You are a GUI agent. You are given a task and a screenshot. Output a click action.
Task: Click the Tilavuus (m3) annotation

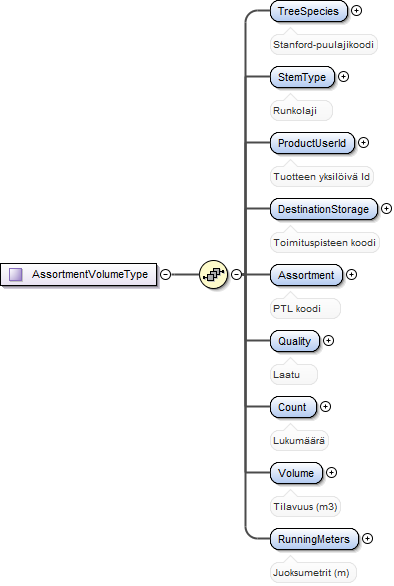[x=305, y=507]
